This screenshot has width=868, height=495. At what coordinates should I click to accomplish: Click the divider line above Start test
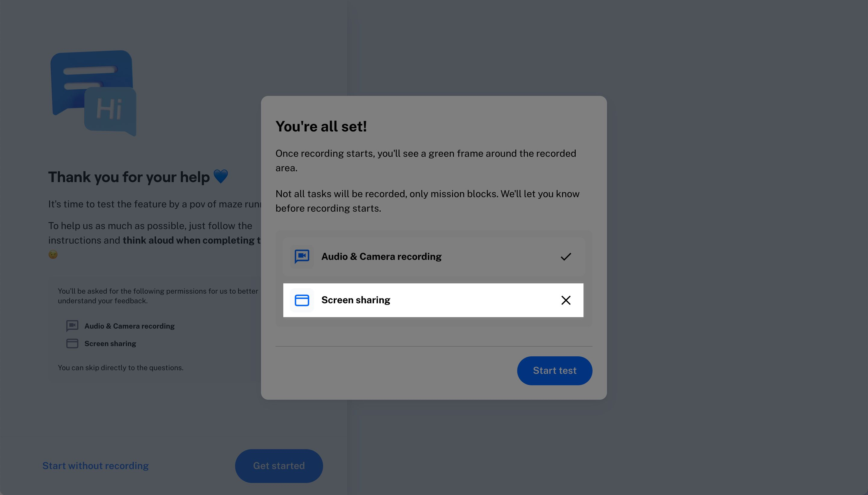[x=433, y=346]
